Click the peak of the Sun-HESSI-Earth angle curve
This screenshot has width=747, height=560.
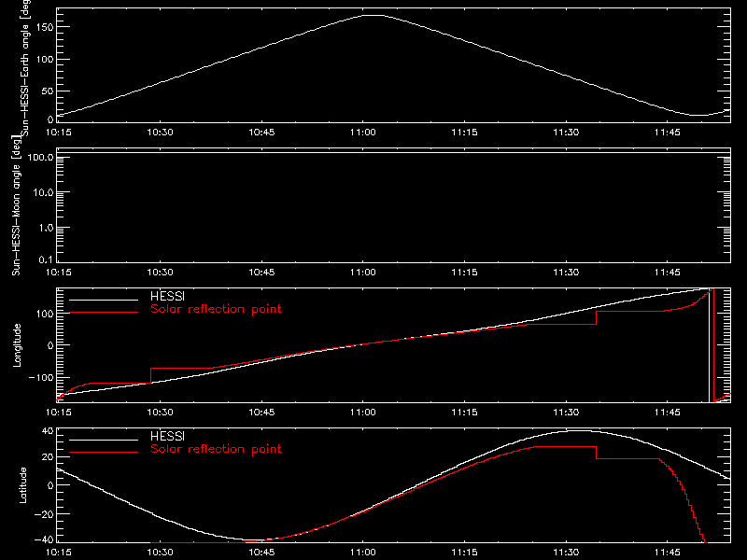point(374,16)
